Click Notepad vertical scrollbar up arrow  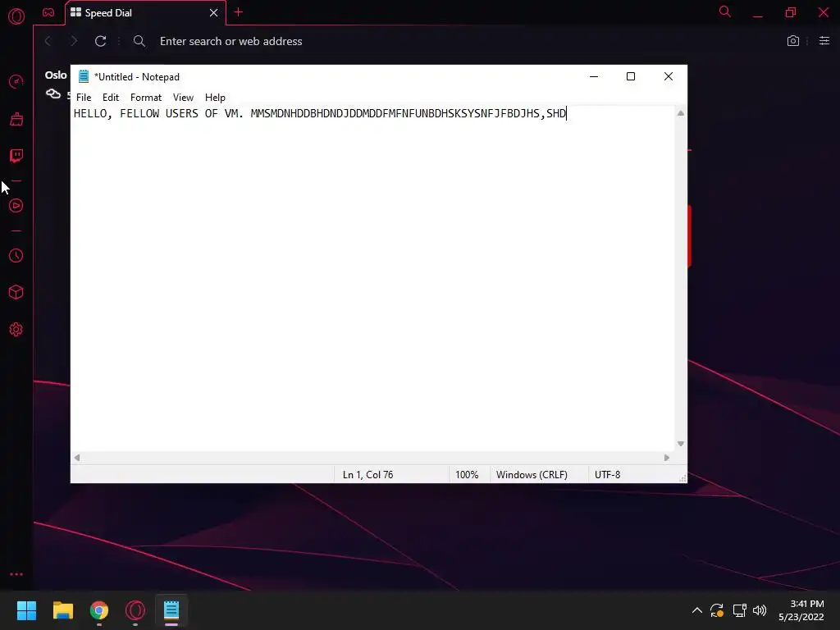coord(680,113)
